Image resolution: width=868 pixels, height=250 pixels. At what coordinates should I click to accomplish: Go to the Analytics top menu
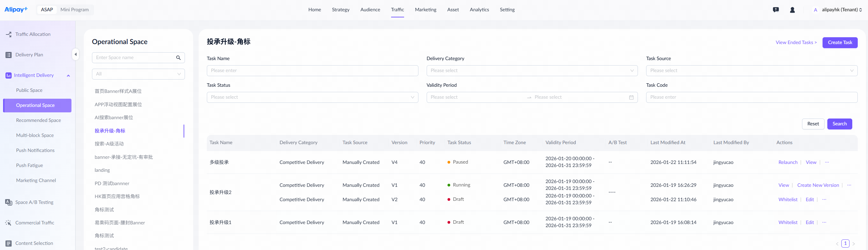(479, 10)
